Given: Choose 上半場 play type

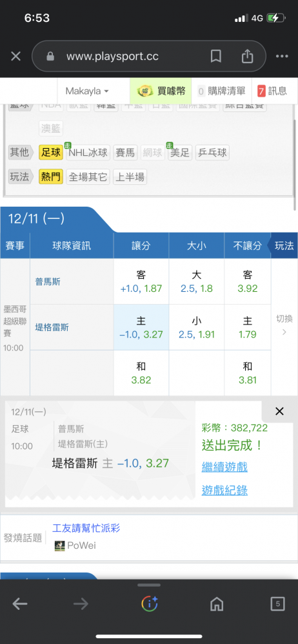Looking at the screenshot, I should click(x=130, y=177).
